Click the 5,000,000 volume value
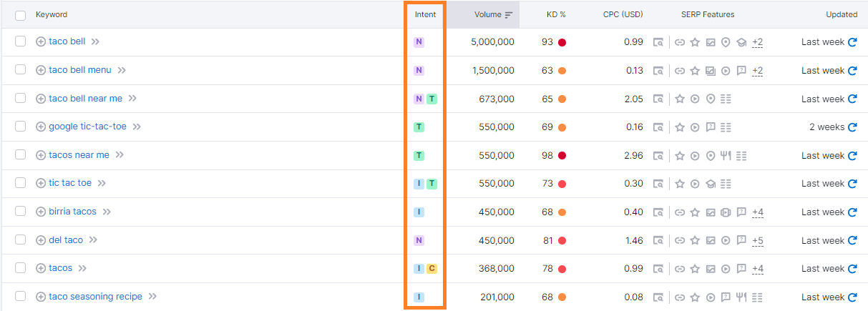The width and height of the screenshot is (868, 311). [492, 42]
